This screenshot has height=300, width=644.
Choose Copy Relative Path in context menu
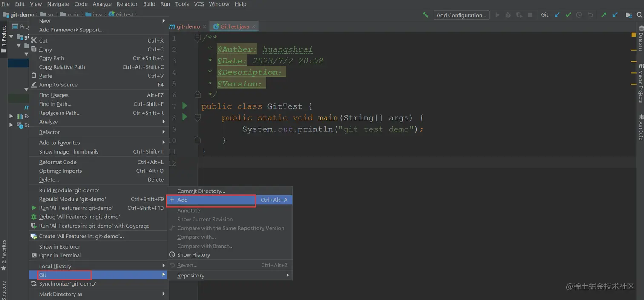point(98,67)
